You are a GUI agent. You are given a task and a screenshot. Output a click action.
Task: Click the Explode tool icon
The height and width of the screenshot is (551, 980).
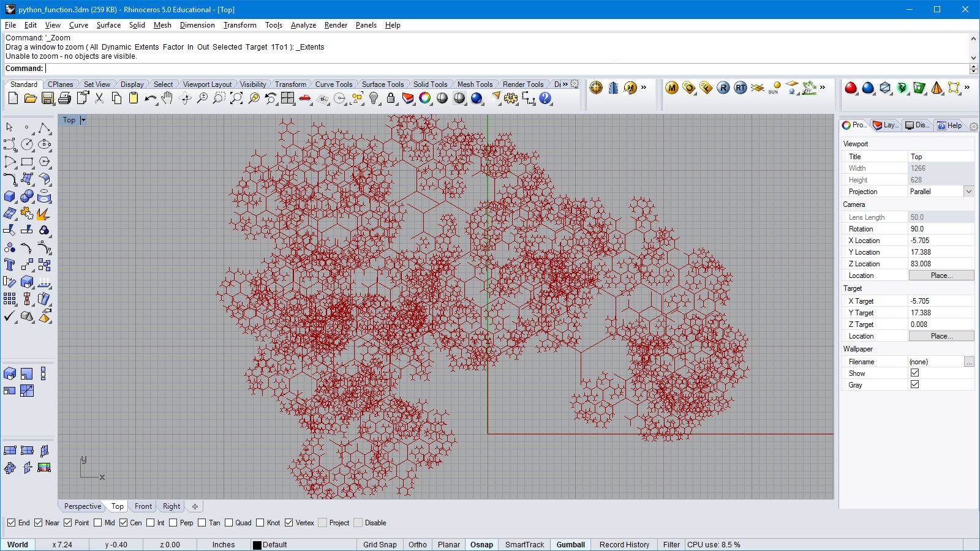point(27,214)
